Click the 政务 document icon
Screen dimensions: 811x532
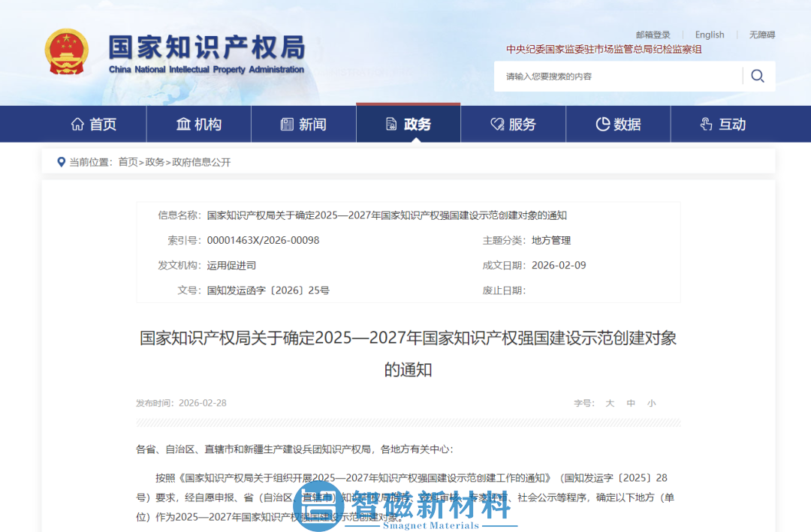tap(391, 124)
